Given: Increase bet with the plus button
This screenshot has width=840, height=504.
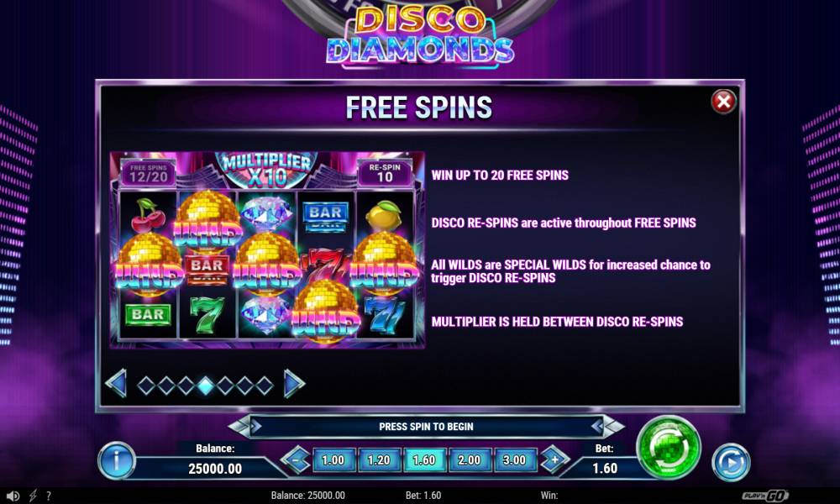Looking at the screenshot, I should tap(554, 460).
